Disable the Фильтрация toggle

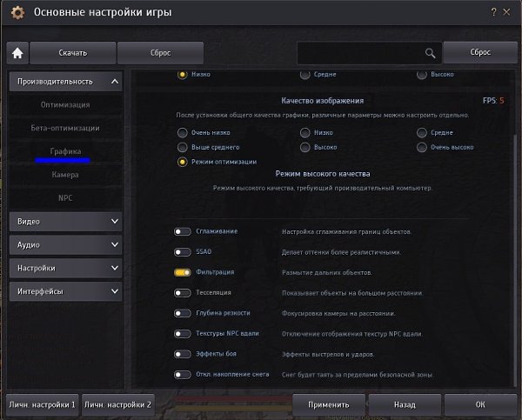point(182,272)
